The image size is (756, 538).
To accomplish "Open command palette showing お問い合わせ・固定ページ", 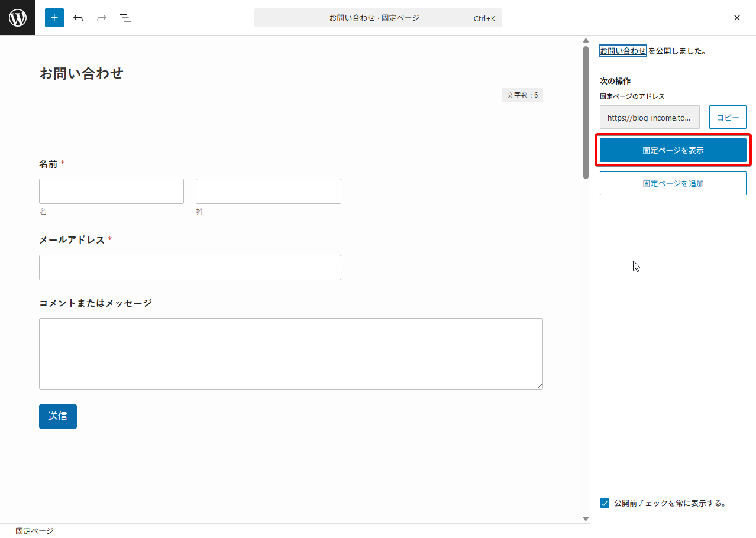I will pos(377,18).
